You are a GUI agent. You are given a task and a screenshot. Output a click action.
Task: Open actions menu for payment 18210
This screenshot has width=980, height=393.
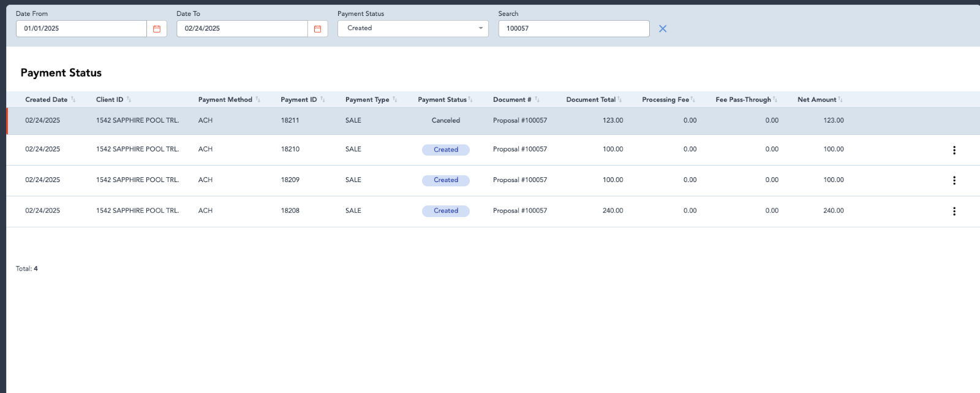point(954,150)
